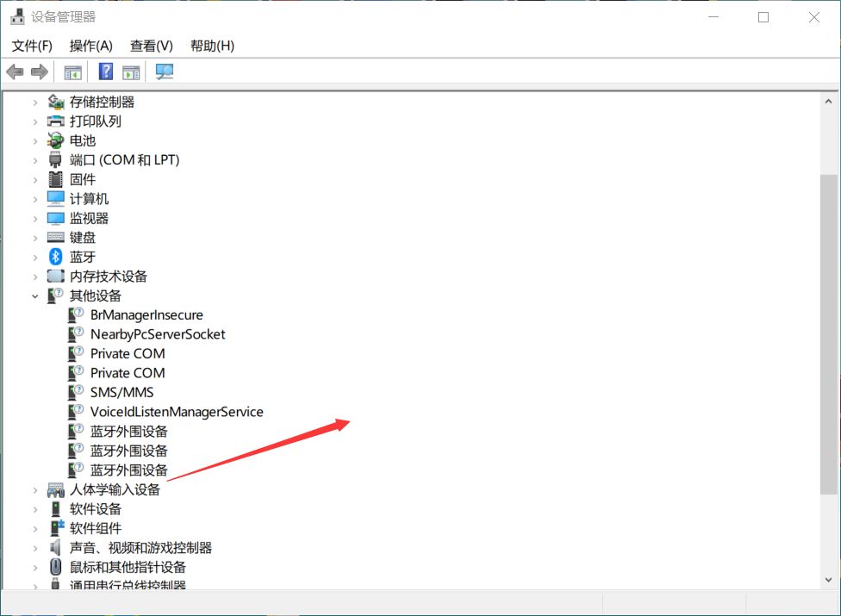Collapse the 其他设备 node
The height and width of the screenshot is (616, 841).
tap(34, 296)
